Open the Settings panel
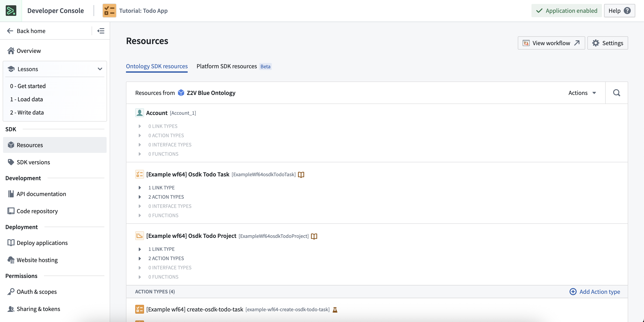Image resolution: width=644 pixels, height=322 pixels. (607, 43)
